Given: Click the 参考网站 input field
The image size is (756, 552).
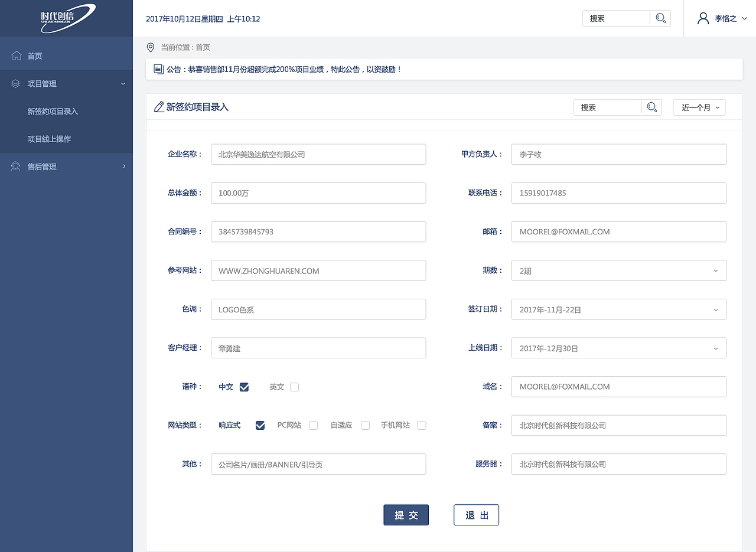Looking at the screenshot, I should point(318,270).
